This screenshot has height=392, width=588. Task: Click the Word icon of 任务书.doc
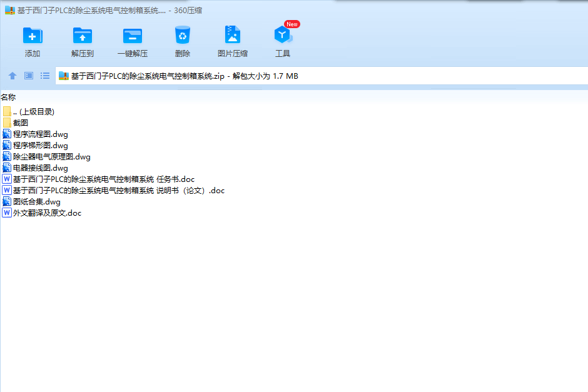pos(7,179)
